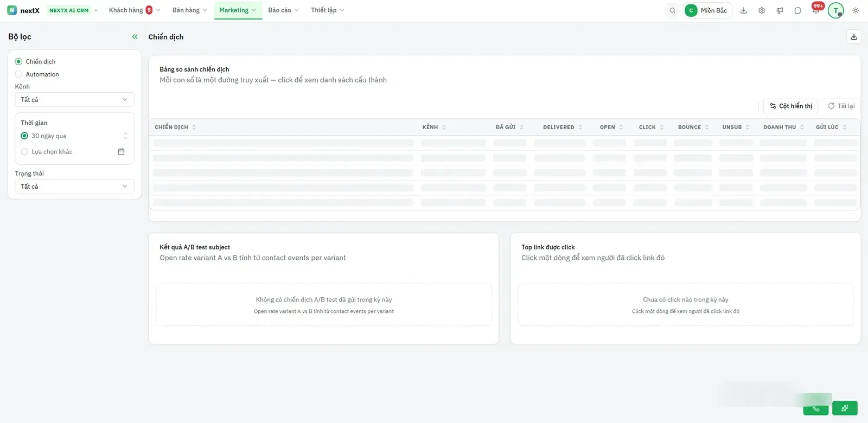Screen dimensions: 868x423
Task: Select the Lựa chọn khác radio option
Action: (x=24, y=152)
